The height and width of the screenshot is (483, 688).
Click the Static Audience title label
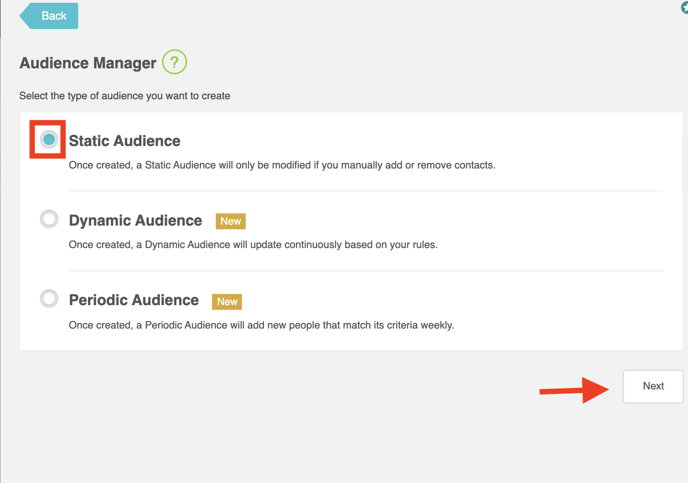(125, 141)
